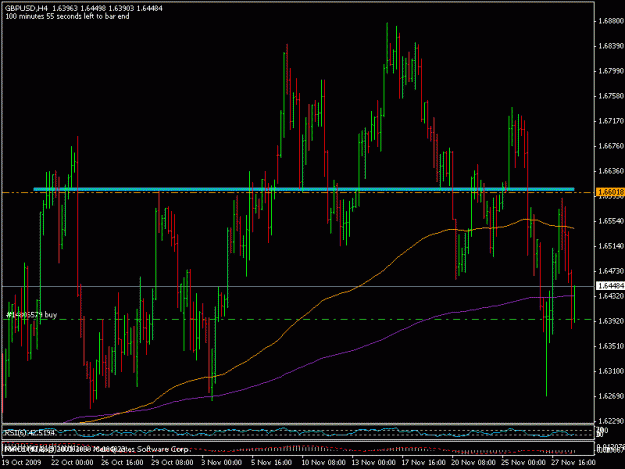Viewport: 625px width, 469px height.
Task: Click the 1.62690 price scale label
Action: 611,396
